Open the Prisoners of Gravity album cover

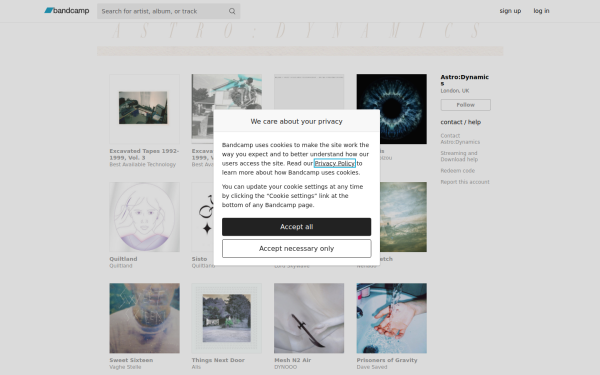[391, 318]
